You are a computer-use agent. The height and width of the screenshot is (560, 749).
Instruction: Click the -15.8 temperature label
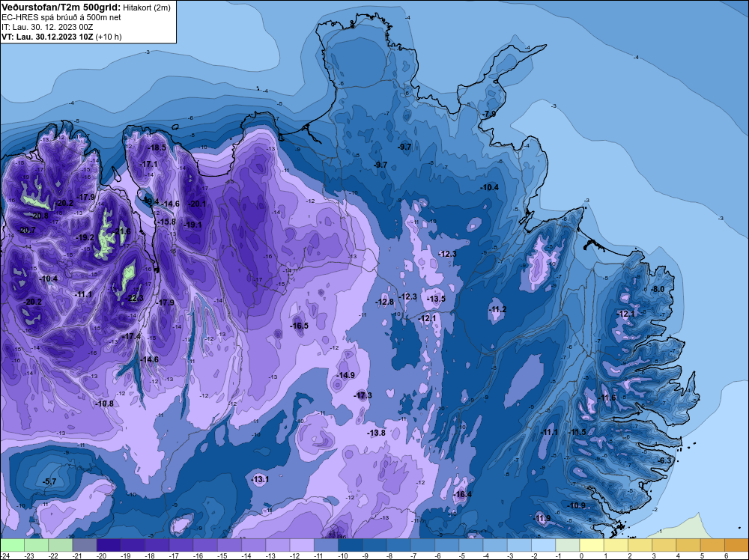point(167,222)
